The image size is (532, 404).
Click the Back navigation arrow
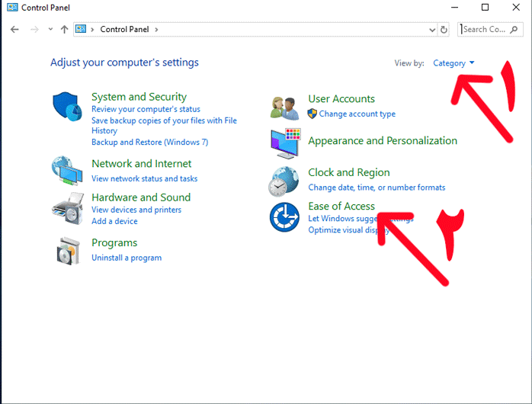coord(14,30)
